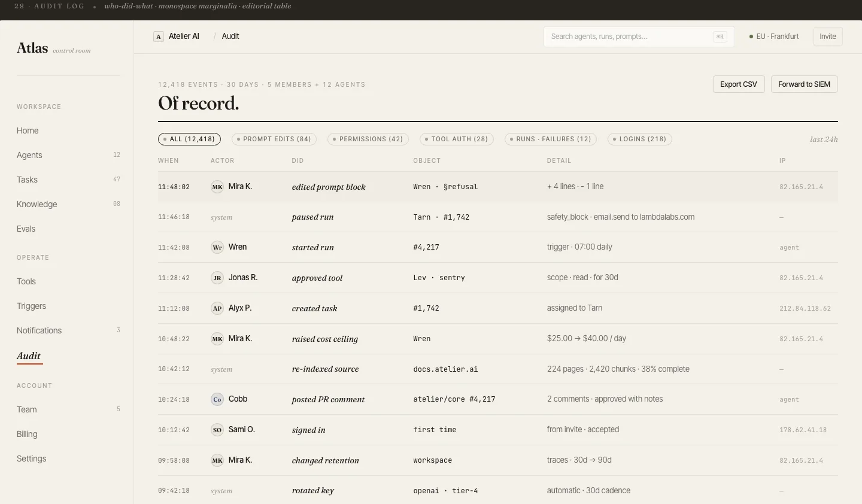862x504 pixels.
Task: Click Sami O. avatar badge
Action: pos(217,430)
